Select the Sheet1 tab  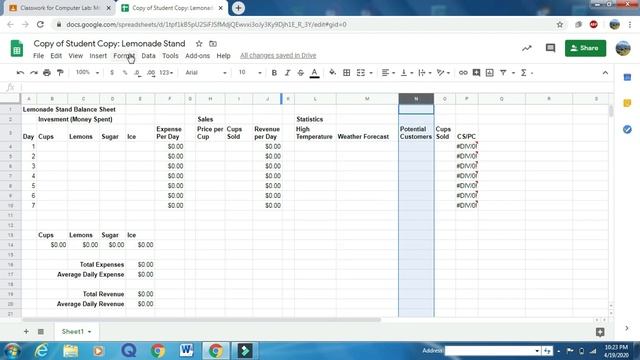pyautogui.click(x=76, y=331)
